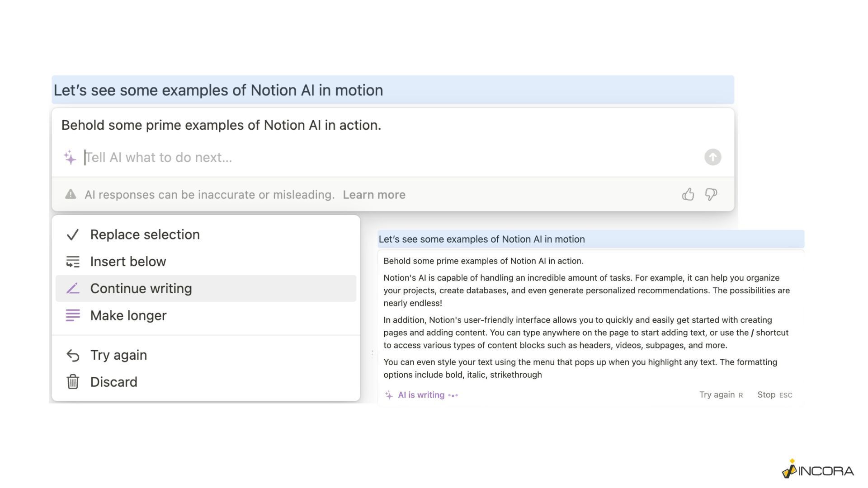The height and width of the screenshot is (488, 868).
Task: Click the warning triangle icon in disclaimer bar
Action: pos(71,194)
